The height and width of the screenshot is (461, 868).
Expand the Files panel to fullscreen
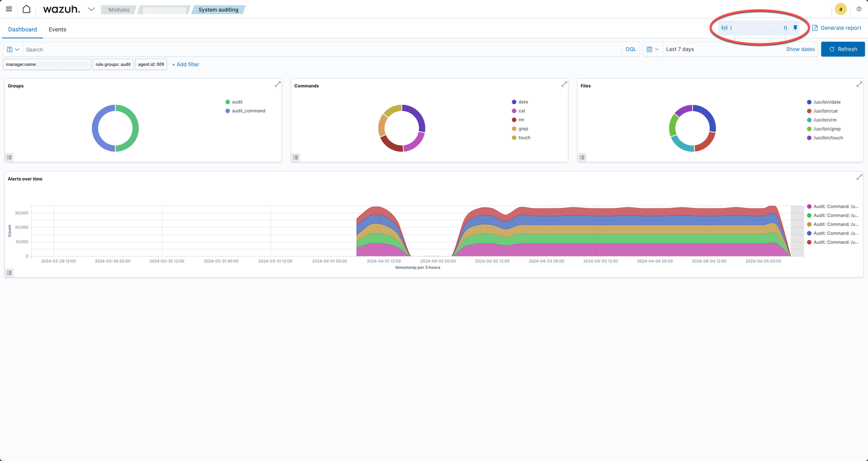point(859,84)
